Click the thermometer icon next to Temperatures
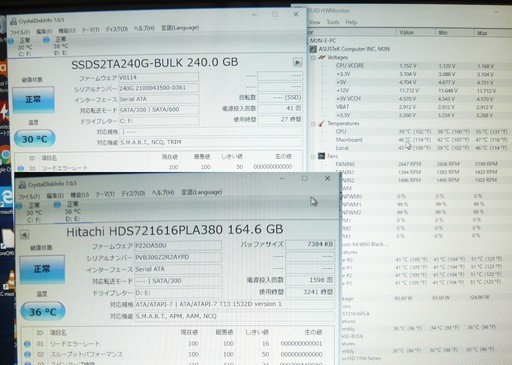512x365 pixels. (x=321, y=124)
